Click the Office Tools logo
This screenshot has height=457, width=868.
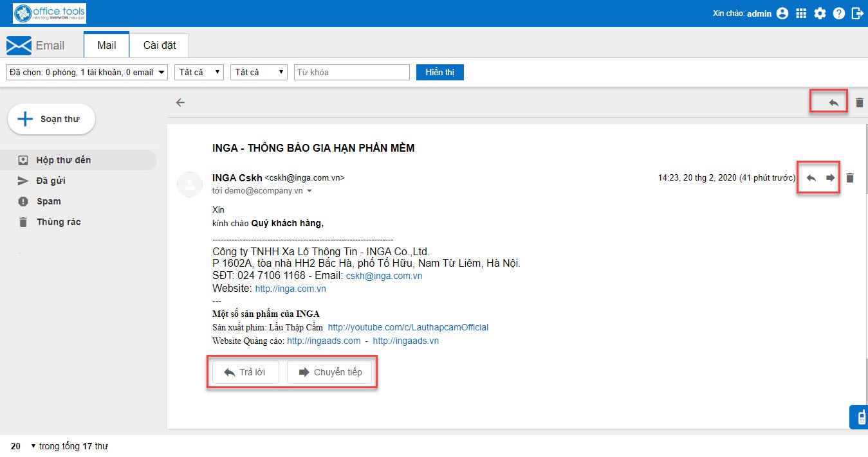pyautogui.click(x=50, y=13)
